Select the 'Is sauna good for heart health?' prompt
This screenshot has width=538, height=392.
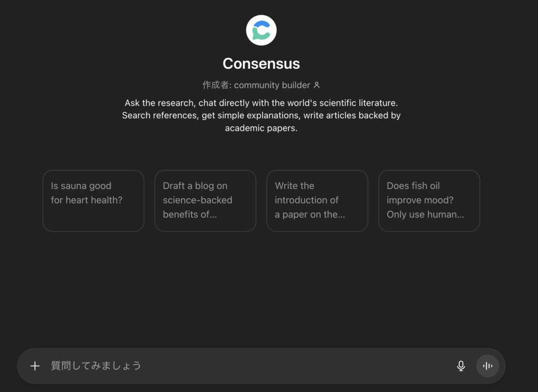pyautogui.click(x=93, y=201)
